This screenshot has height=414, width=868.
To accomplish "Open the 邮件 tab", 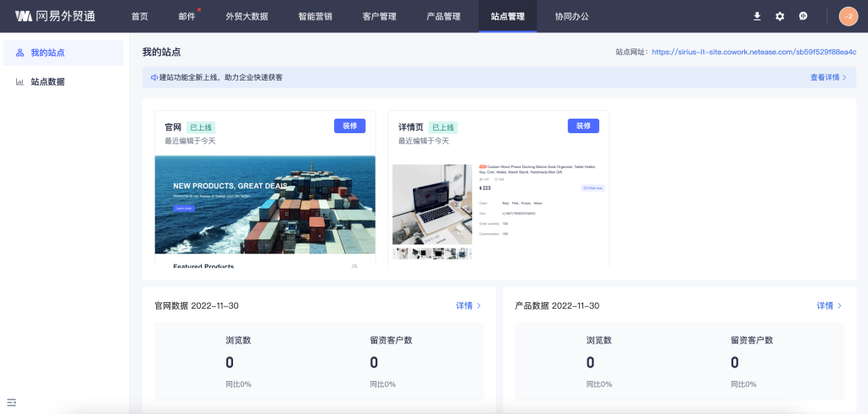I will (x=187, y=16).
